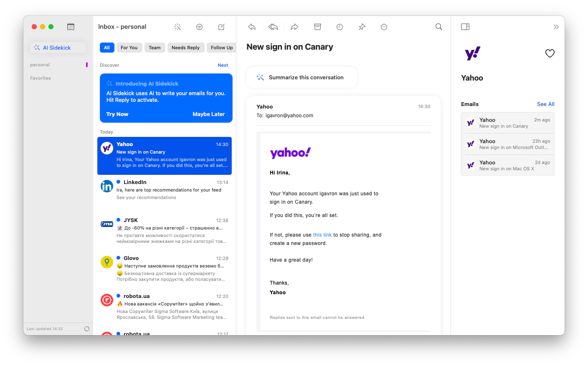Image resolution: width=588 pixels, height=366 pixels.
Task: Click Summarize this conversation
Action: [302, 77]
